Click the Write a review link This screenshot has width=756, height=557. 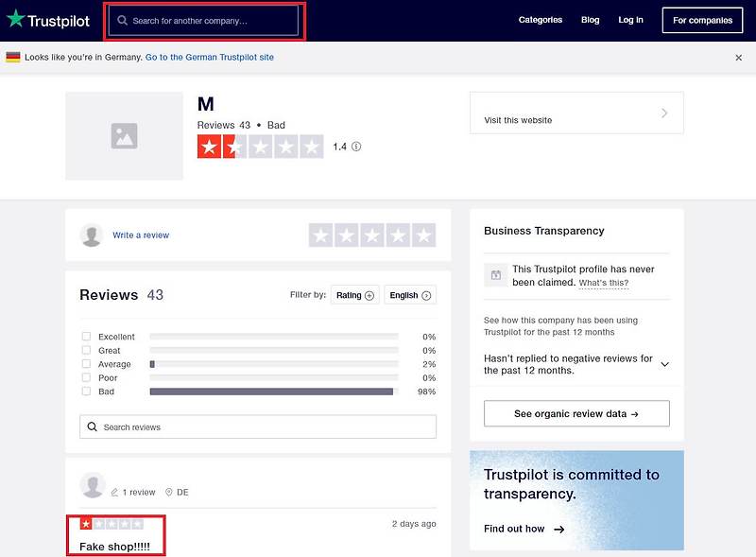click(141, 235)
